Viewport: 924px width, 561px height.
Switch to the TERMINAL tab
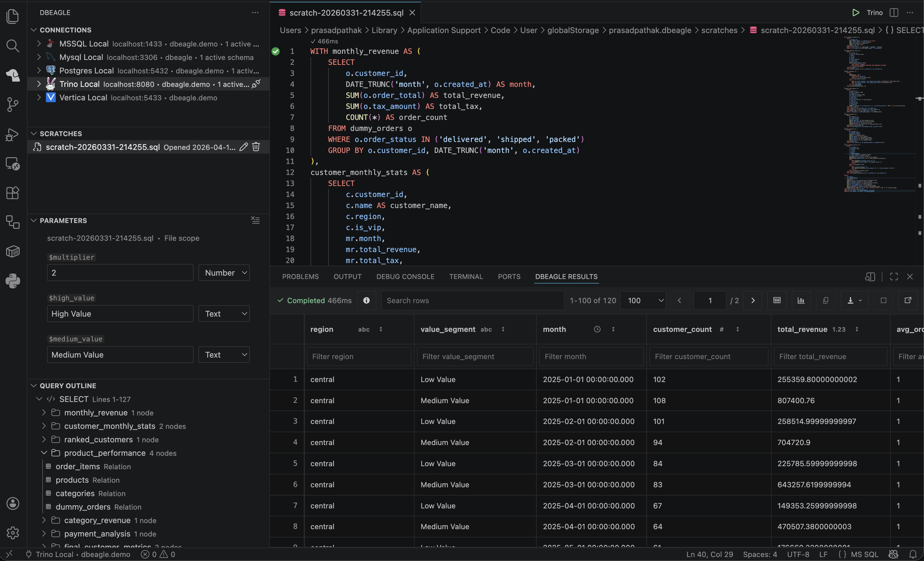click(x=466, y=277)
